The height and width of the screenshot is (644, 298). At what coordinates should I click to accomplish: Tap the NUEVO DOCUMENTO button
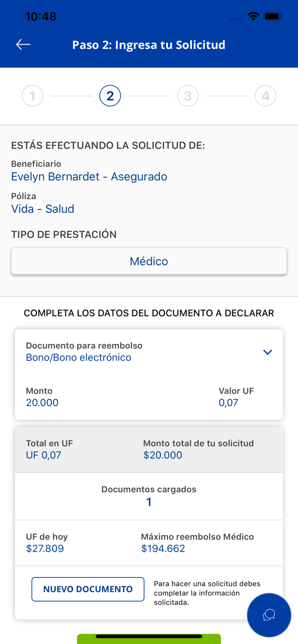(x=88, y=589)
